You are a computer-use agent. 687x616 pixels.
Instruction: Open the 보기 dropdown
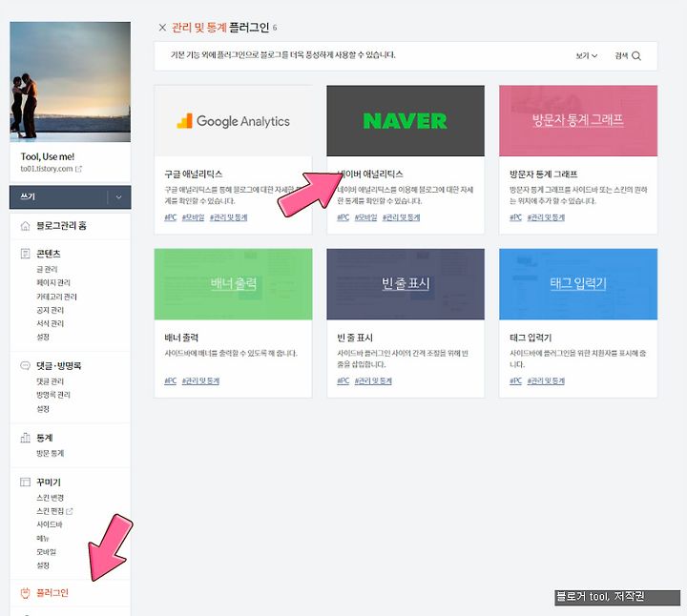586,56
